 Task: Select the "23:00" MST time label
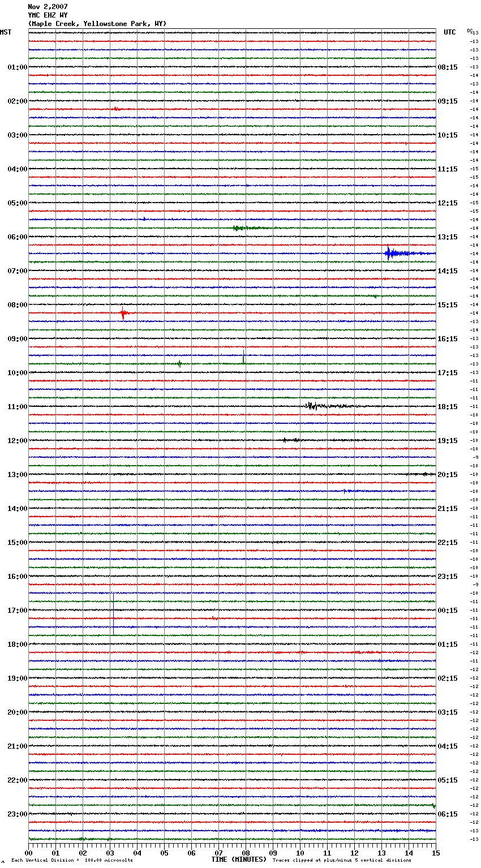(17, 814)
